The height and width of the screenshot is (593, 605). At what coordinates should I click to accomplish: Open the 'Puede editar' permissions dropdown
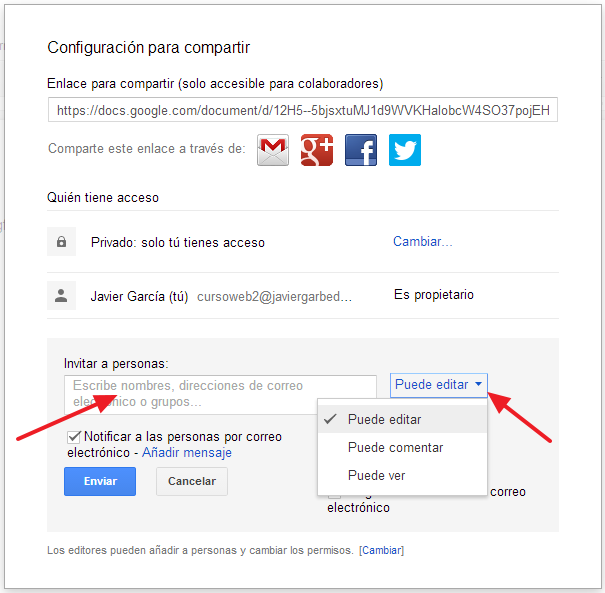point(438,385)
